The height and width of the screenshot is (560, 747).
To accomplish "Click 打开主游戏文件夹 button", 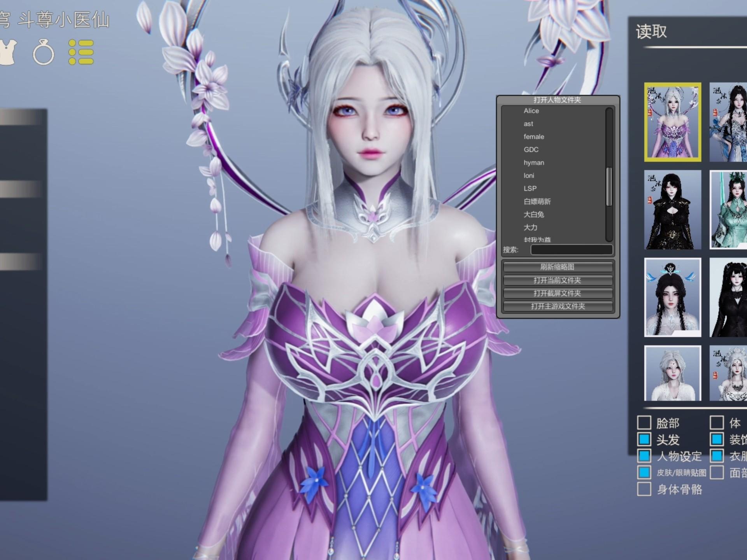I will pos(558,306).
